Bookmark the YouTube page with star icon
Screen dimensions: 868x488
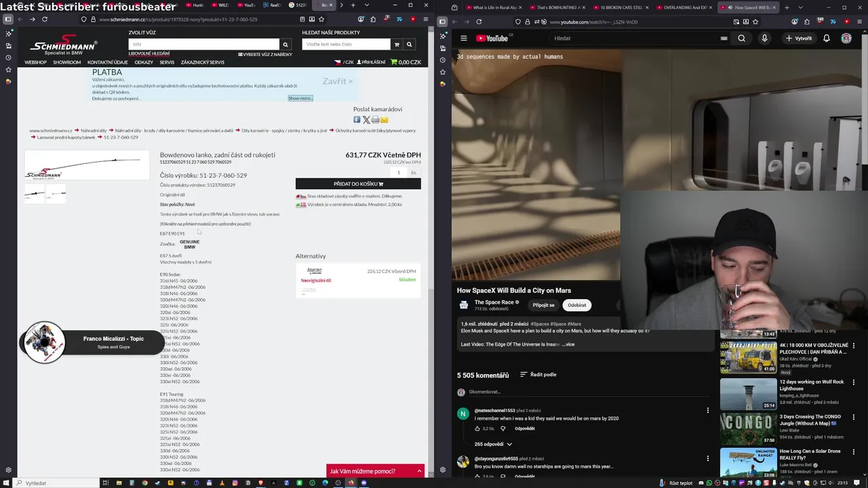pyautogui.click(x=755, y=22)
